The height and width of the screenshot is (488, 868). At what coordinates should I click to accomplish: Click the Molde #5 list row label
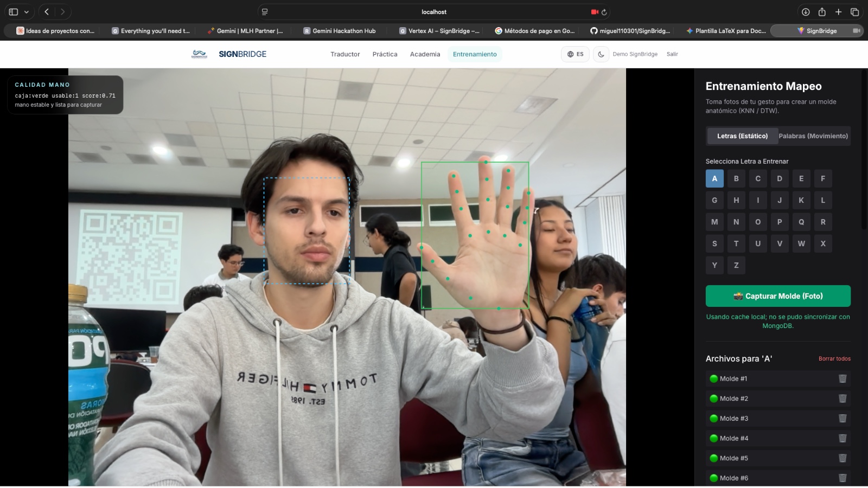pos(734,458)
